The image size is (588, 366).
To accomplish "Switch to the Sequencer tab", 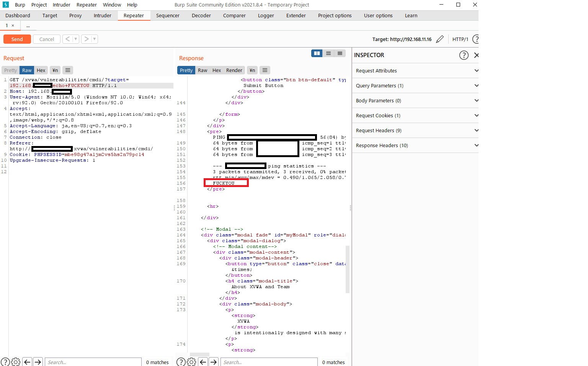I will tap(168, 15).
